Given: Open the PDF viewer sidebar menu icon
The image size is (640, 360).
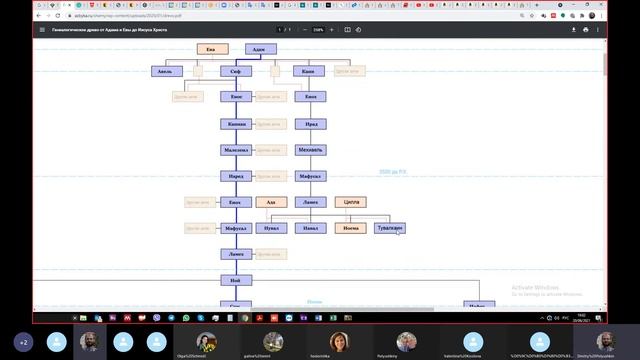Looking at the screenshot, I should click(42, 30).
